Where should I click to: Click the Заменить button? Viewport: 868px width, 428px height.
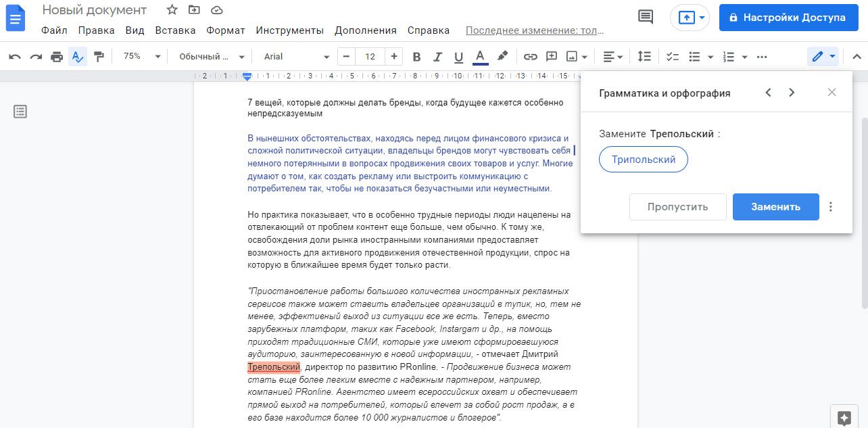click(x=775, y=207)
